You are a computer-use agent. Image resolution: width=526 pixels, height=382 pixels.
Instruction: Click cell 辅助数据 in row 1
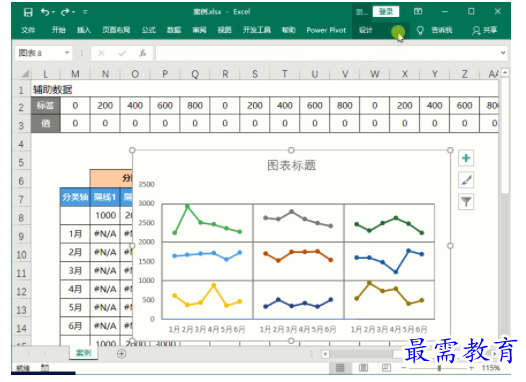(x=52, y=90)
